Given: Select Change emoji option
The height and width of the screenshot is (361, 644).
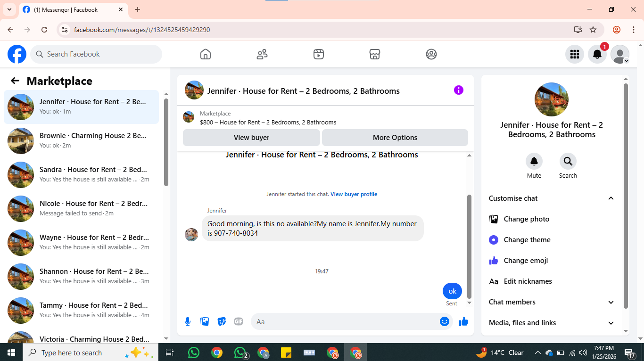Looking at the screenshot, I should pos(552,261).
